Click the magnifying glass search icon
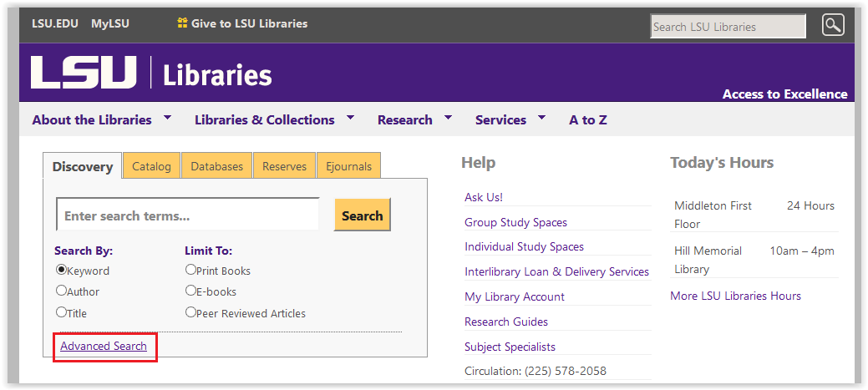868x390 pixels. pos(833,25)
